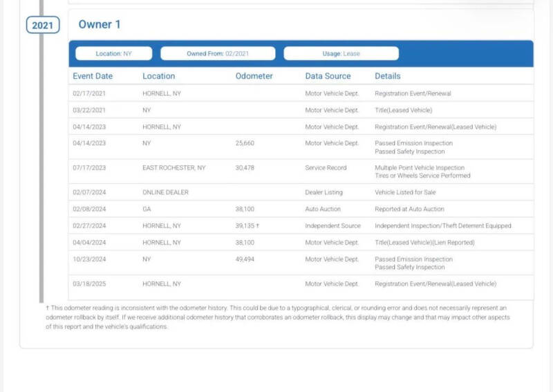Click the 2021 year timeline badge

pyautogui.click(x=43, y=26)
